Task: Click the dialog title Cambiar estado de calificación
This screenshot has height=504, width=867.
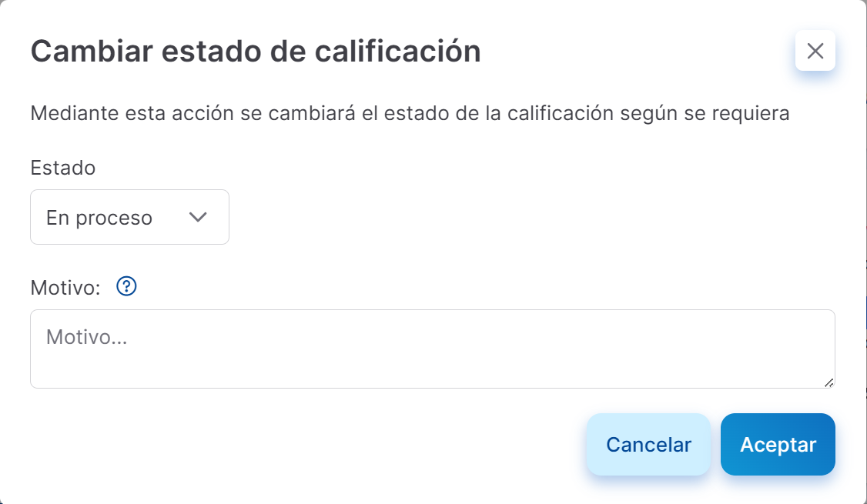Action: click(x=255, y=51)
